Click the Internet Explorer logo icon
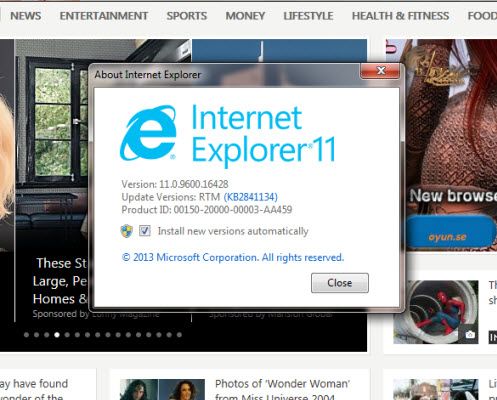The height and width of the screenshot is (400, 497). coord(148,133)
